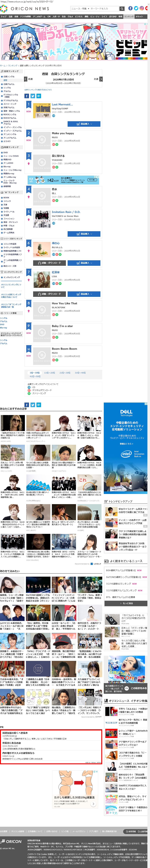This screenshot has height=868, width=150.
Task: Click 試聴・ダウンロード button for 裸の心
Action: 49,263
